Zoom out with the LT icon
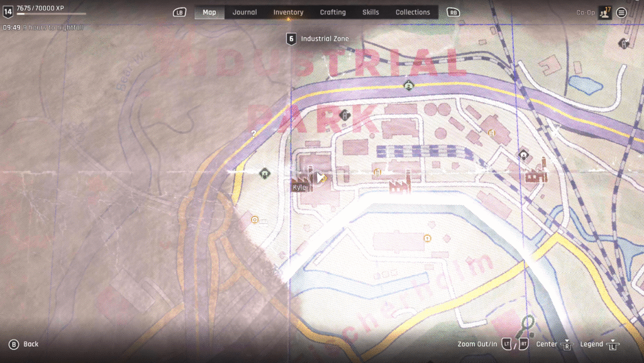The width and height of the screenshot is (644, 363). (x=507, y=344)
